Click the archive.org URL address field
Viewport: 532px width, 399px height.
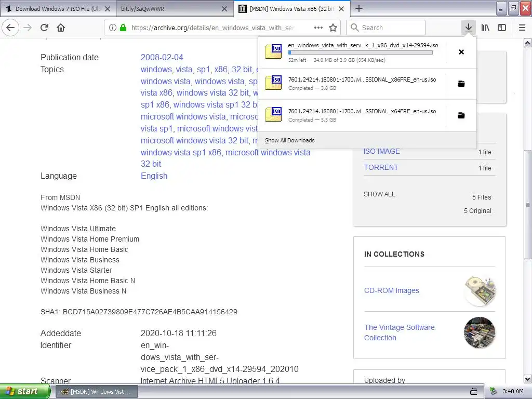click(x=212, y=28)
